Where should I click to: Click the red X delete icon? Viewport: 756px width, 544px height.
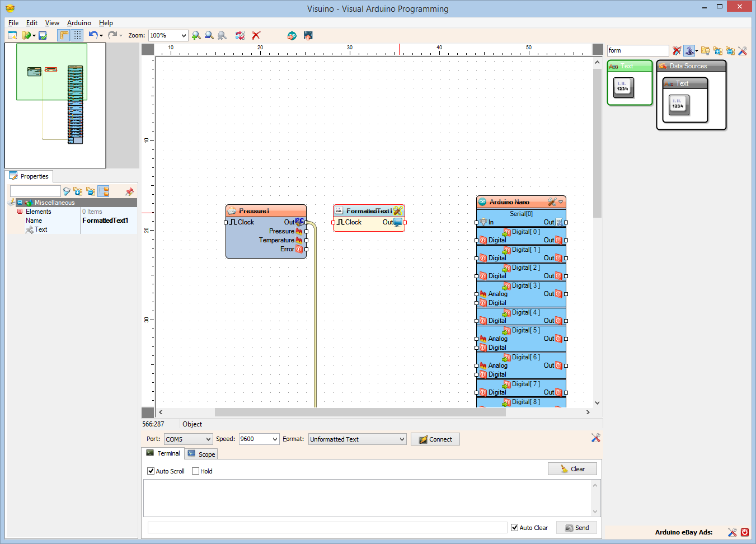[256, 35]
